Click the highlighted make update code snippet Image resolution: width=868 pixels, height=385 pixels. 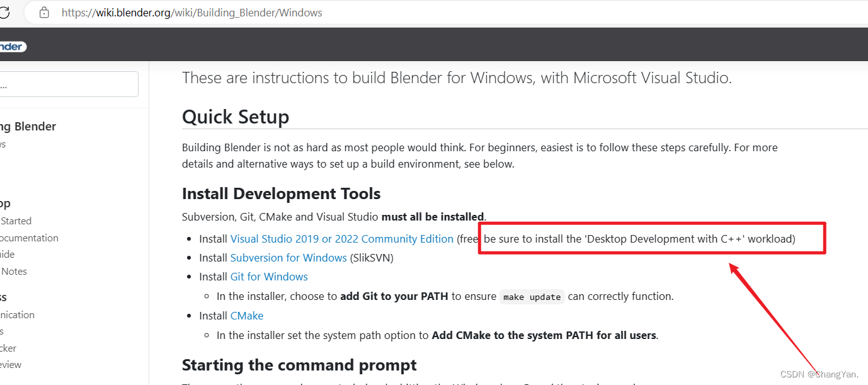531,296
